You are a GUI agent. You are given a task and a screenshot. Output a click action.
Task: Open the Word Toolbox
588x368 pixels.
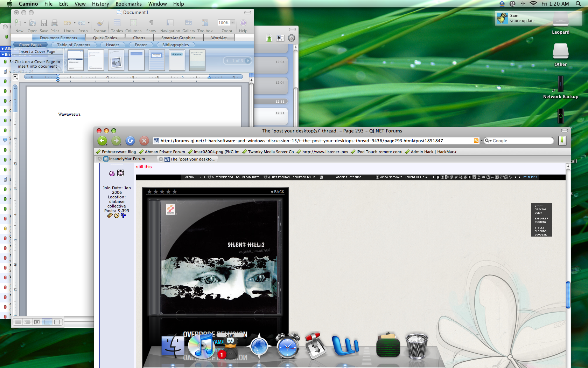[x=205, y=23]
